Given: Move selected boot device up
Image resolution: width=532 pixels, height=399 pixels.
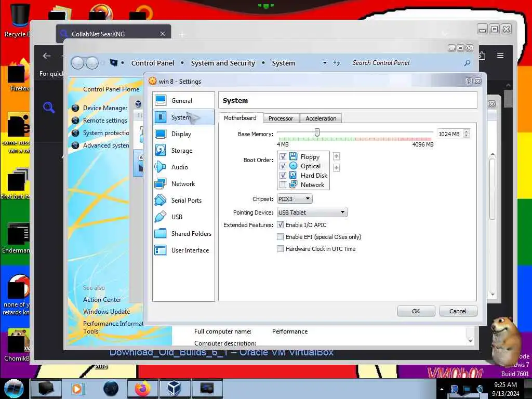Looking at the screenshot, I should coord(336,156).
